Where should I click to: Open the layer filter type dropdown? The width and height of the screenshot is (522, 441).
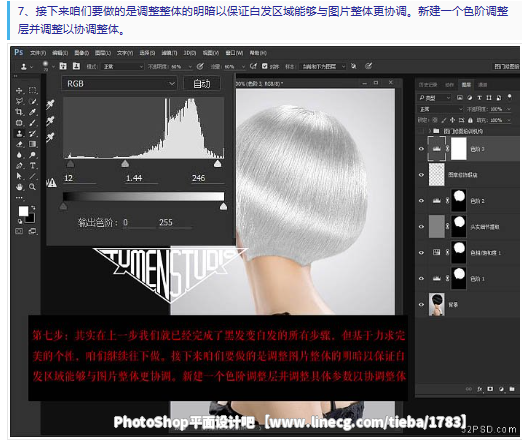coord(434,98)
